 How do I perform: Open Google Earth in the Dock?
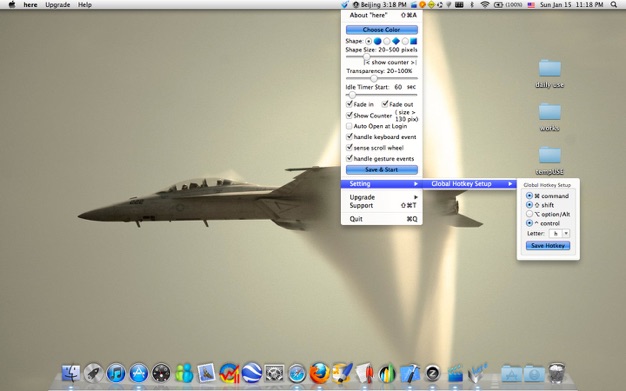(x=252, y=373)
